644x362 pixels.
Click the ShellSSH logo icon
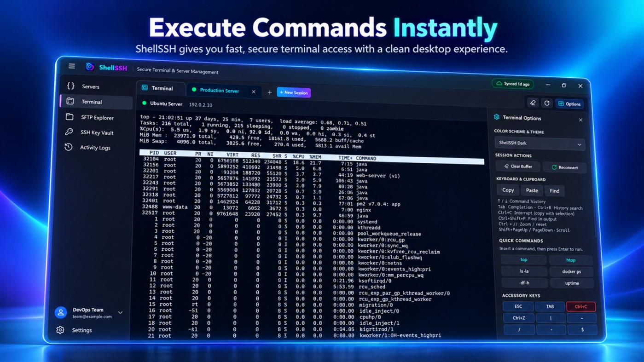point(90,67)
